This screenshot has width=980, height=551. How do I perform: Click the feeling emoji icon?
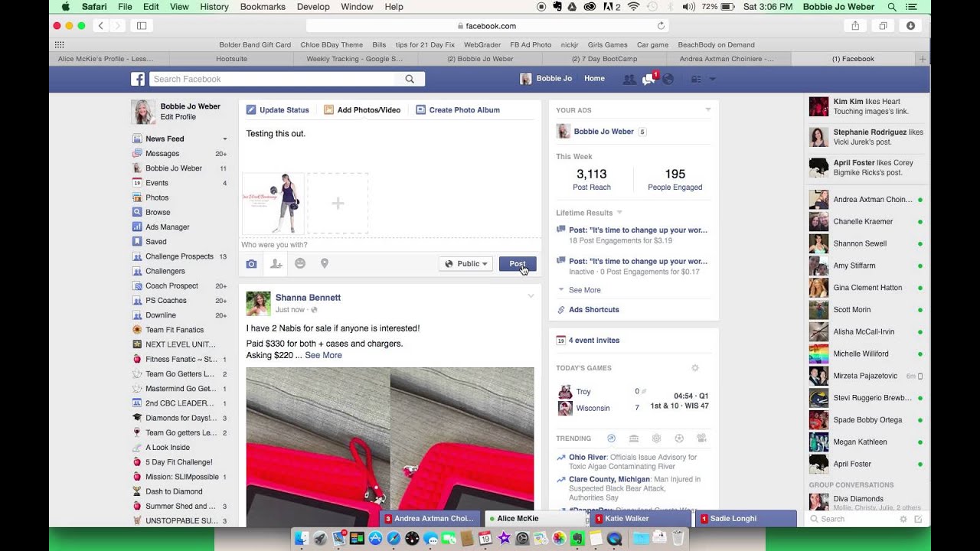[300, 263]
